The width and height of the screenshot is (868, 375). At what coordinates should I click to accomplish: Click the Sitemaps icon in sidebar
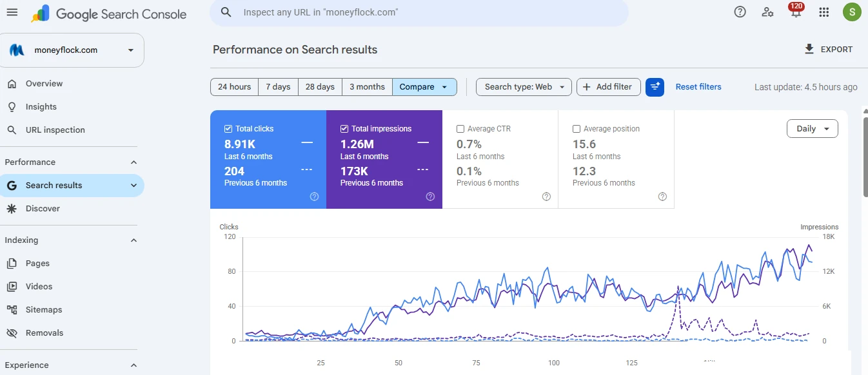click(12, 310)
